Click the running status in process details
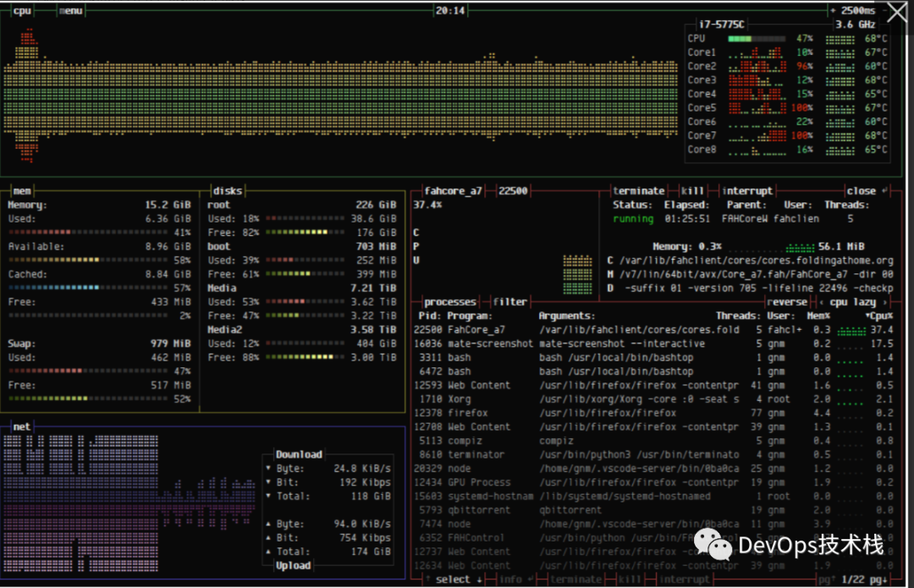The image size is (914, 588). coord(633,218)
